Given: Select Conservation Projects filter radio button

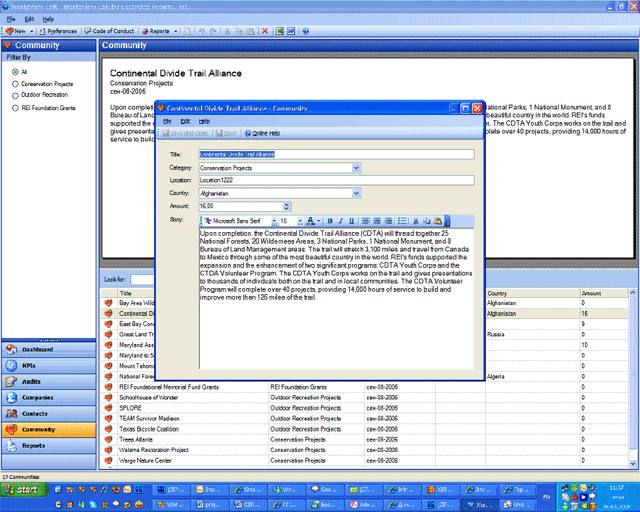Looking at the screenshot, I should (15, 84).
